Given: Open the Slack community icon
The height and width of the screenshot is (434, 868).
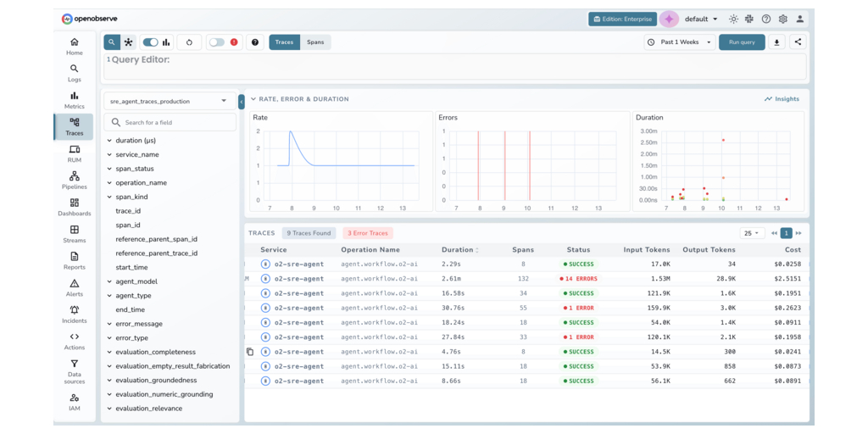Looking at the screenshot, I should [749, 19].
